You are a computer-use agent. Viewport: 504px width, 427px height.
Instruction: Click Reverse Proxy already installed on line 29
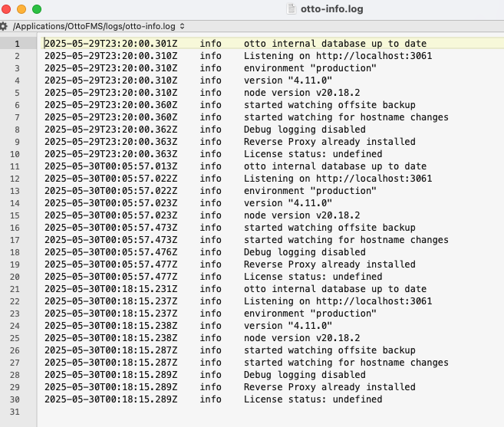point(329,387)
